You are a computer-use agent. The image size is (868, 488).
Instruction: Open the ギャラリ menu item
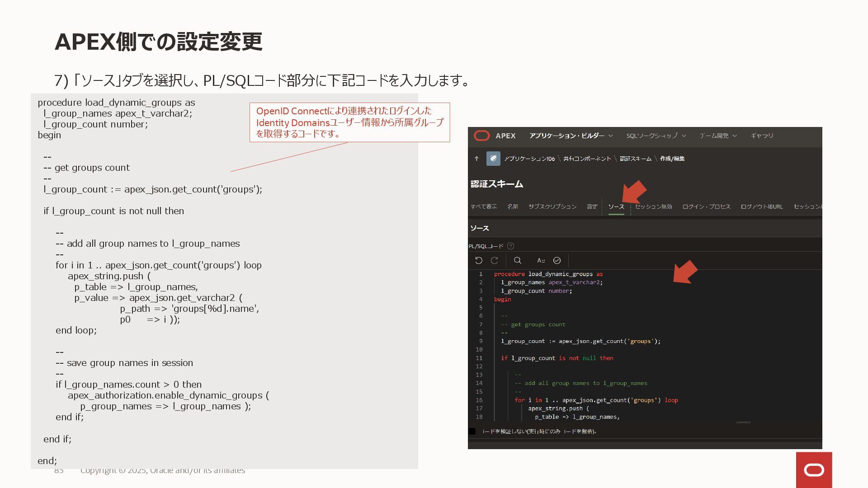pyautogui.click(x=762, y=136)
